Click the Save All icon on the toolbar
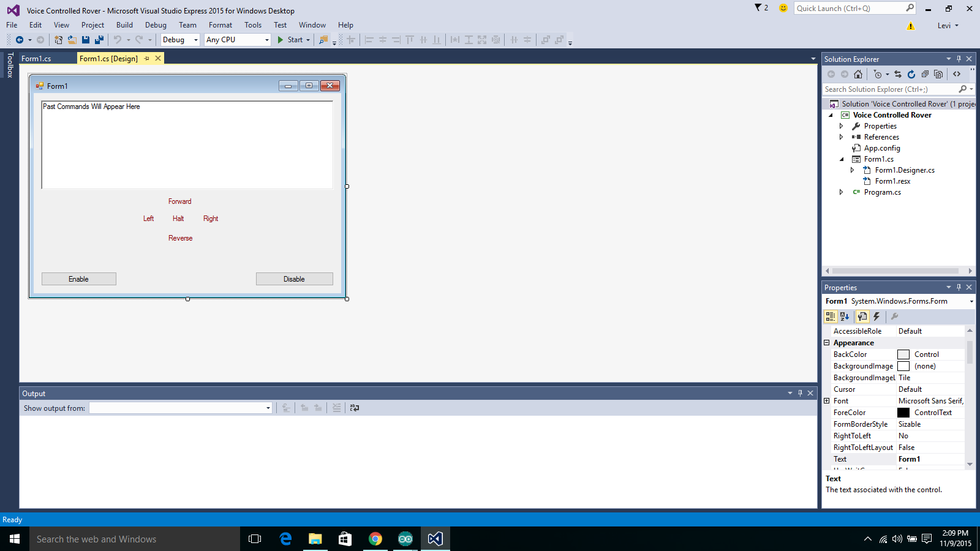Screen dimensions: 980x551 point(98,40)
